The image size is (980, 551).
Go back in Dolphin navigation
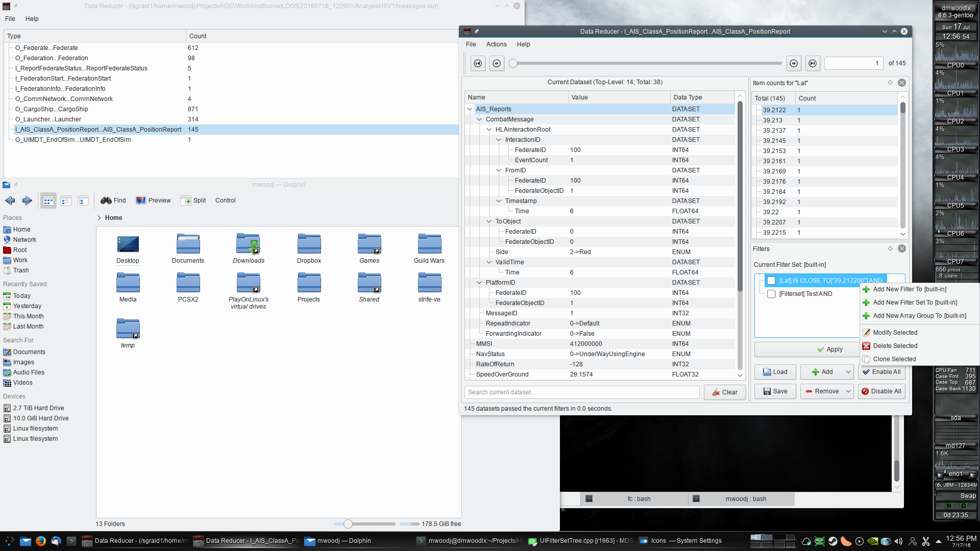click(x=10, y=201)
